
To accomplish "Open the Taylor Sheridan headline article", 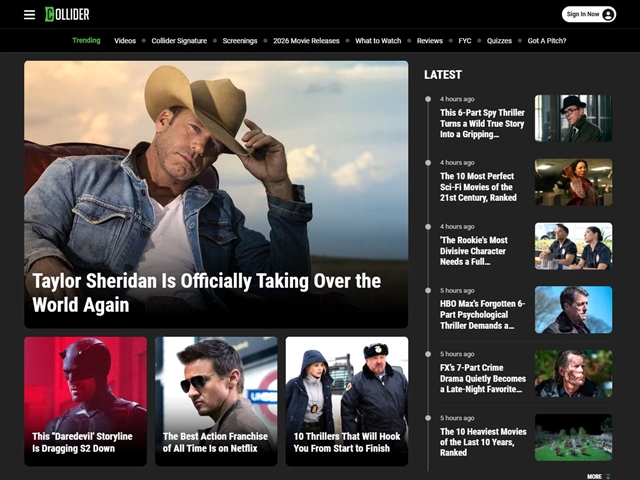I will click(x=207, y=293).
